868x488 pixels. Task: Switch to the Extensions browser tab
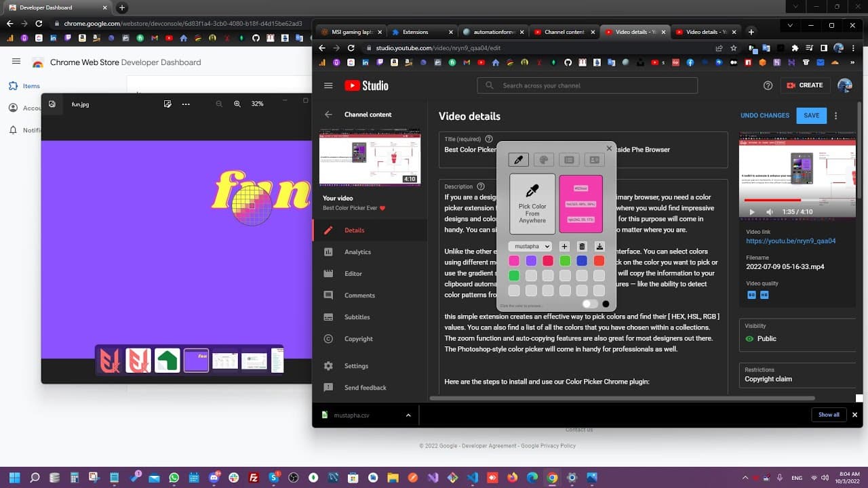coord(420,32)
